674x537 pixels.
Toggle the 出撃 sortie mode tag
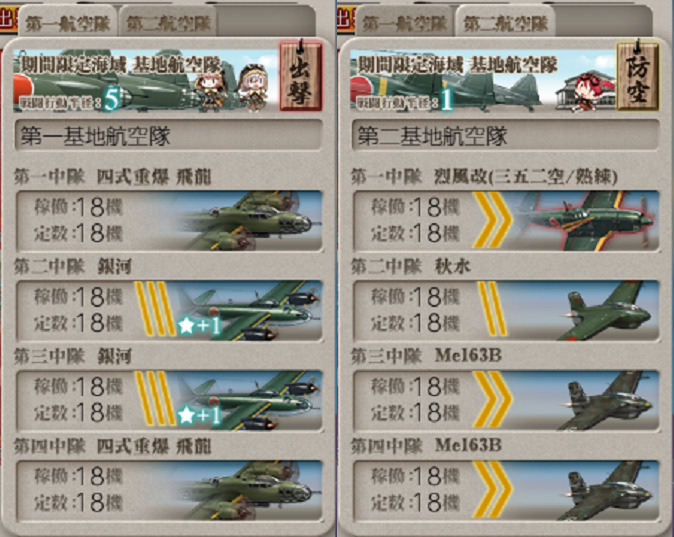coord(300,75)
